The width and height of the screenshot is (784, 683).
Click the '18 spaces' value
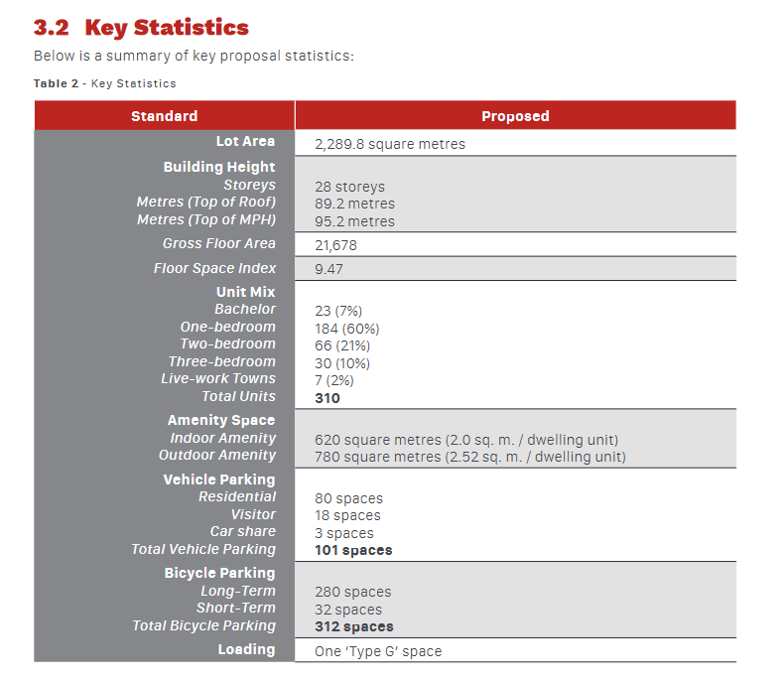click(x=347, y=515)
